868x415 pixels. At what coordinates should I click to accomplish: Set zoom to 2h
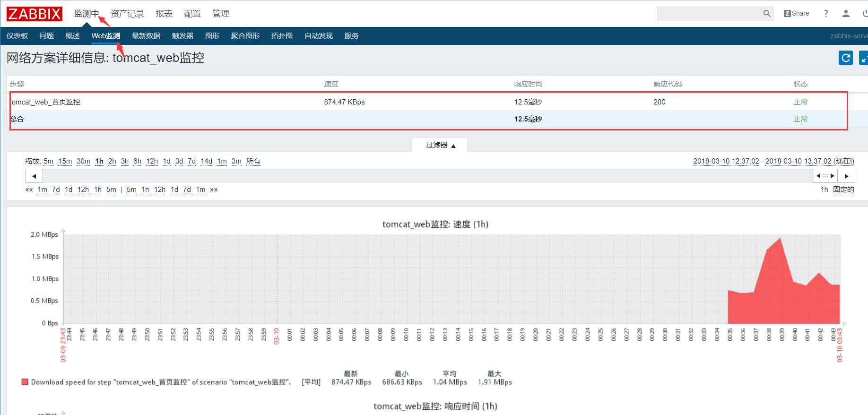click(x=112, y=161)
